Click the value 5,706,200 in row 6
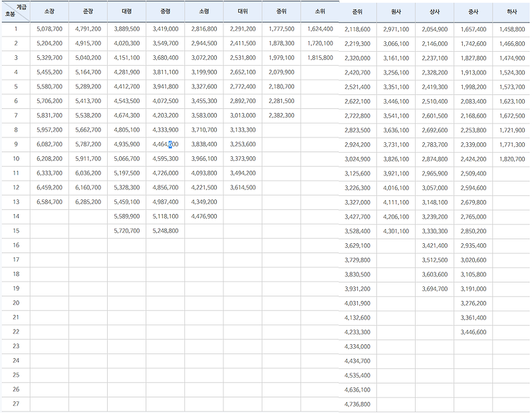 click(49, 101)
